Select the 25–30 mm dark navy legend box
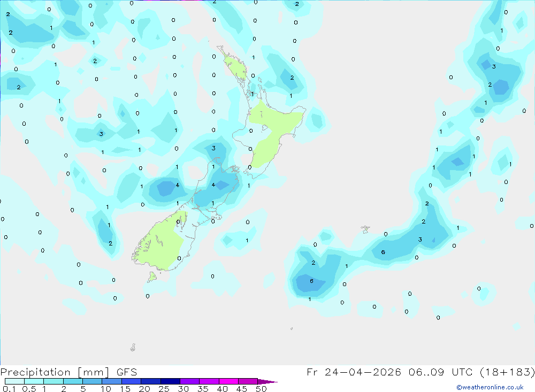 [170, 381]
